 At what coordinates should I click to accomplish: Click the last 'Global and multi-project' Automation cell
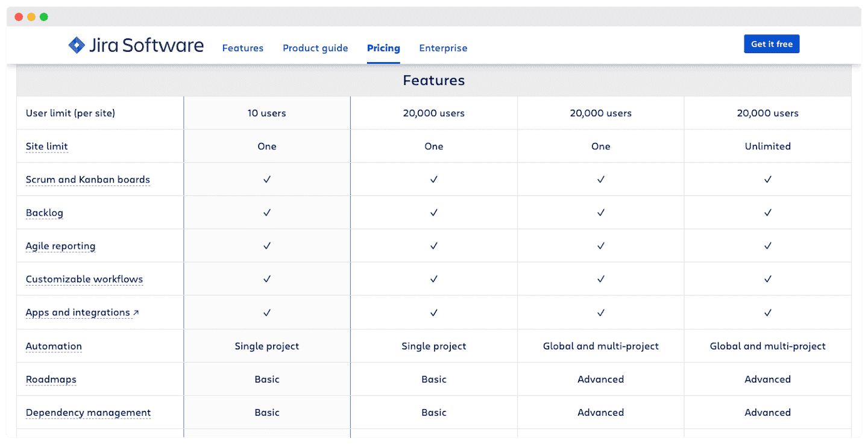click(768, 346)
